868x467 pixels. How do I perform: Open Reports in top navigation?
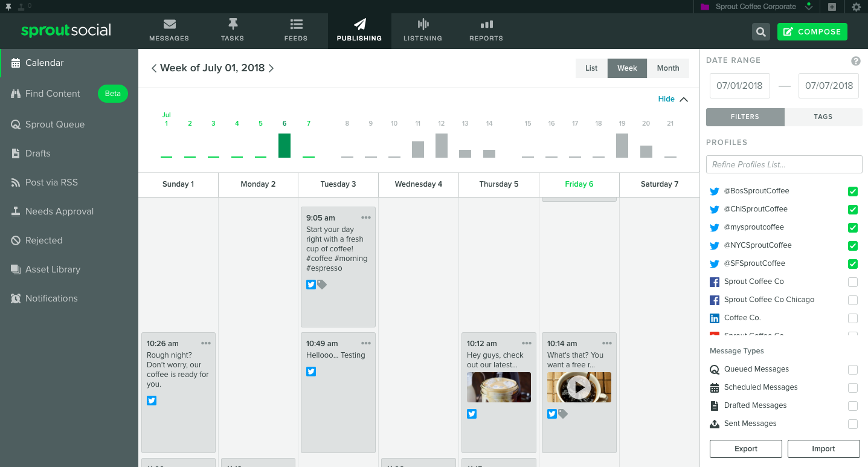[486, 30]
